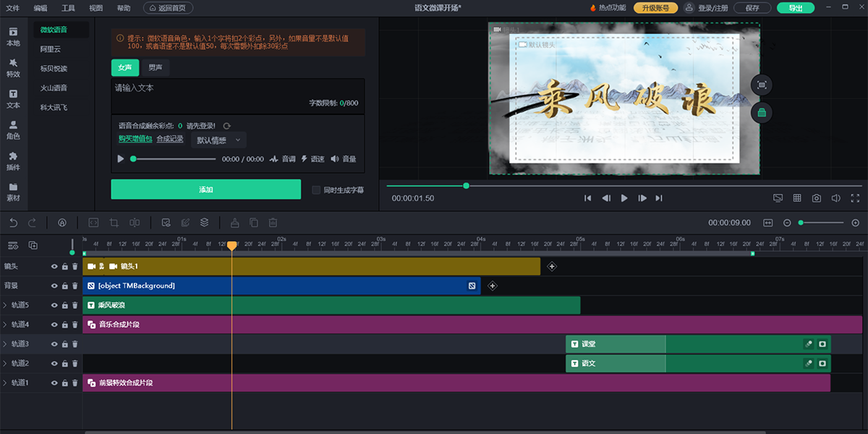Expand the 轨道5 track row
868x434 pixels.
coord(5,305)
